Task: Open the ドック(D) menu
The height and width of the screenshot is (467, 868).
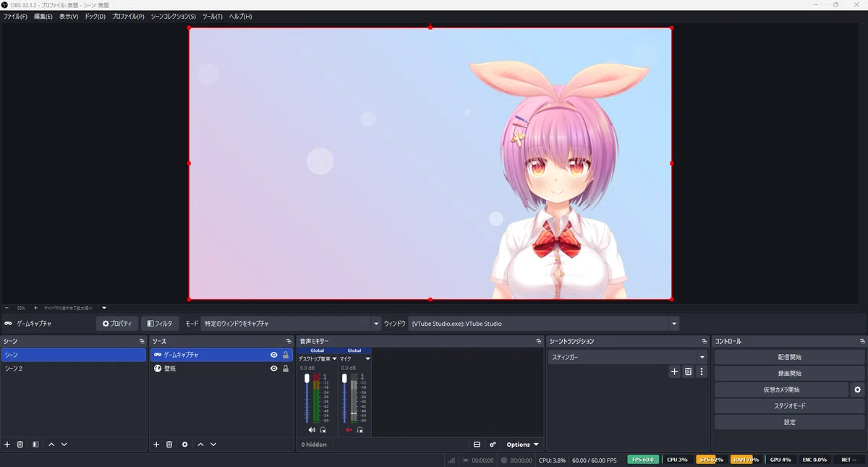Action: click(95, 16)
